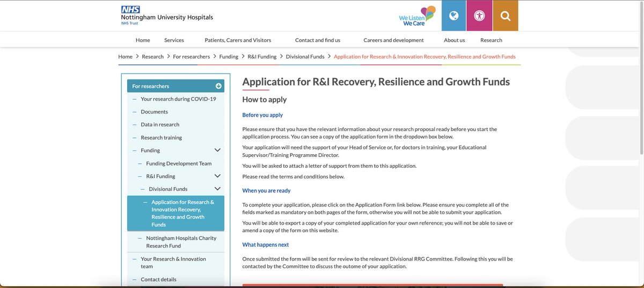Open Divisional Funds sidebar link
Screen dimensions: 644x288
point(168,189)
